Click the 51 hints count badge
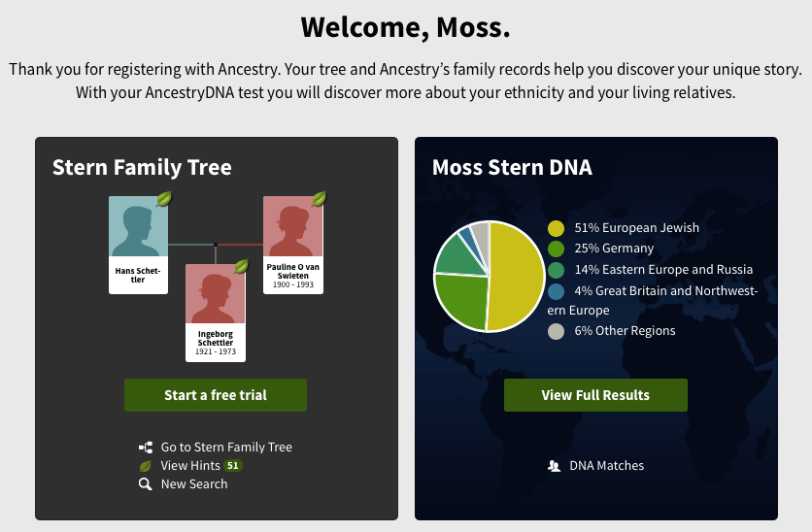Screen dimensions: 812x532 point(232,466)
